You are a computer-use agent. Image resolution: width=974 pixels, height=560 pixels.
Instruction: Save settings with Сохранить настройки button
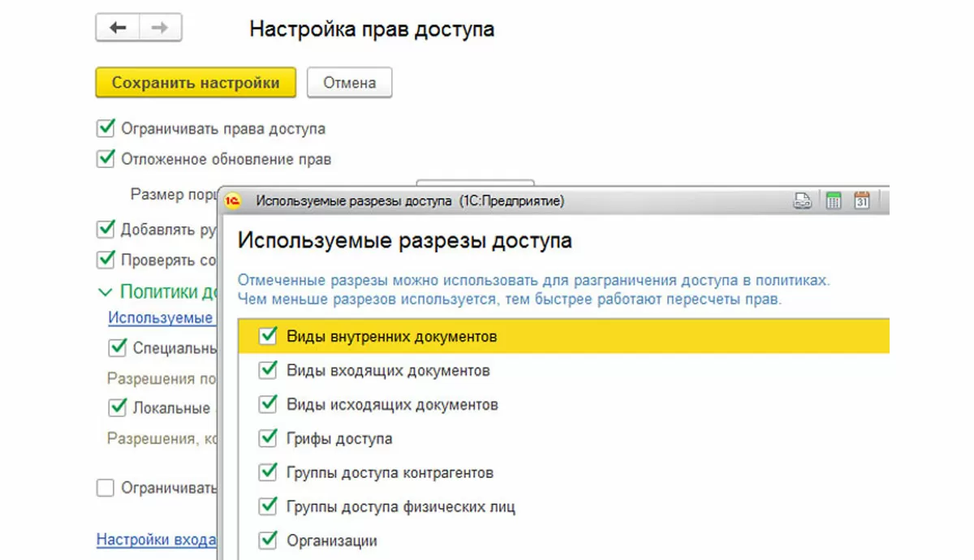point(196,83)
